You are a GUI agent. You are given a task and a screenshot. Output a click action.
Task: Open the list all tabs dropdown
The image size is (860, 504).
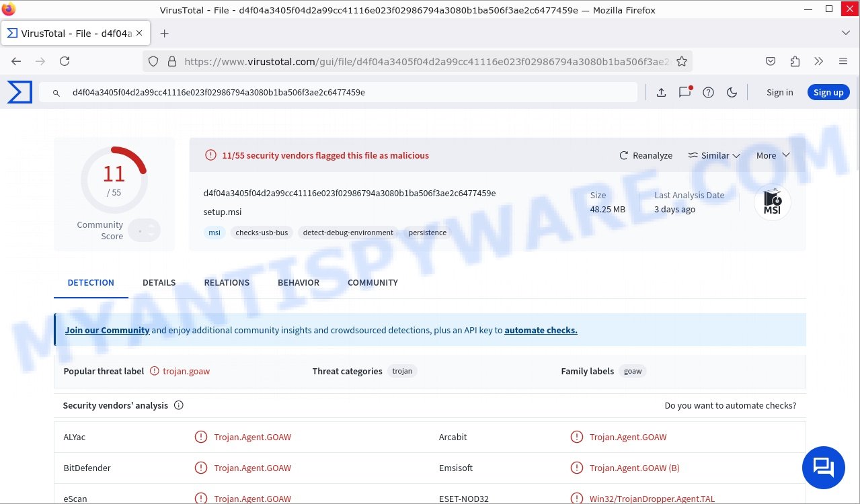(846, 33)
